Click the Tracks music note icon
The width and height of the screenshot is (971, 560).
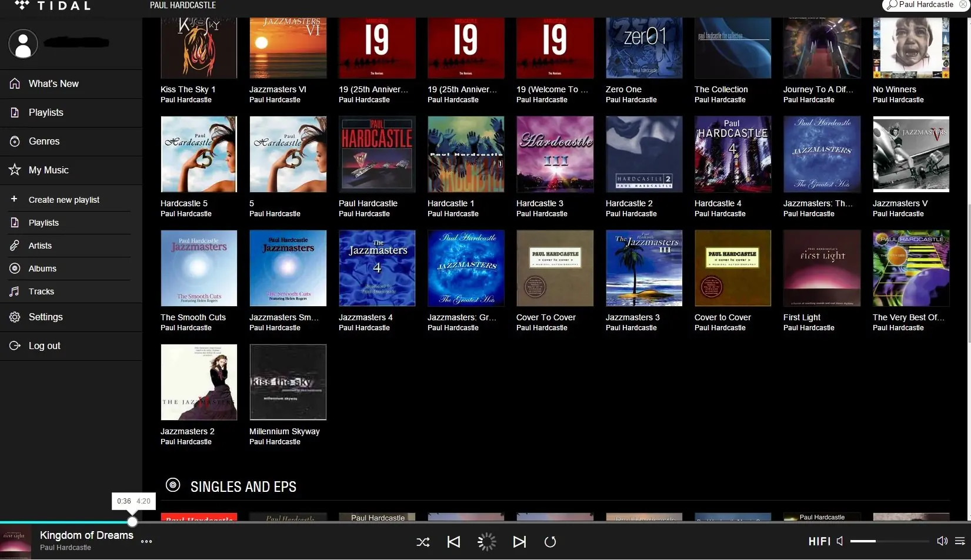click(x=15, y=291)
